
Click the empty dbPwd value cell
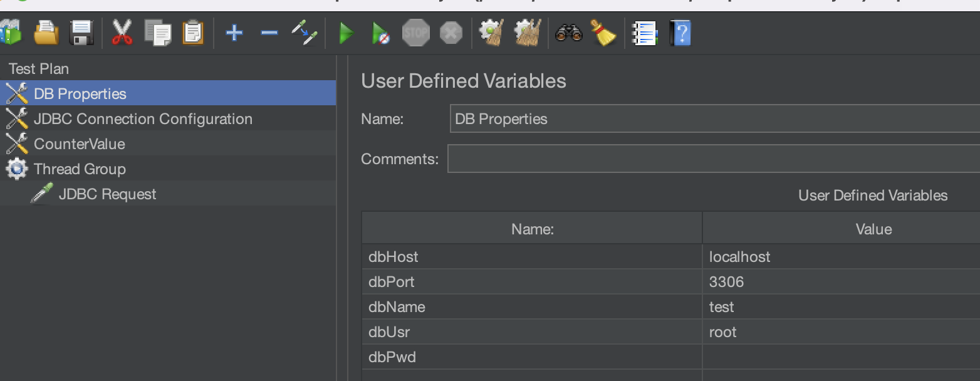(x=840, y=357)
